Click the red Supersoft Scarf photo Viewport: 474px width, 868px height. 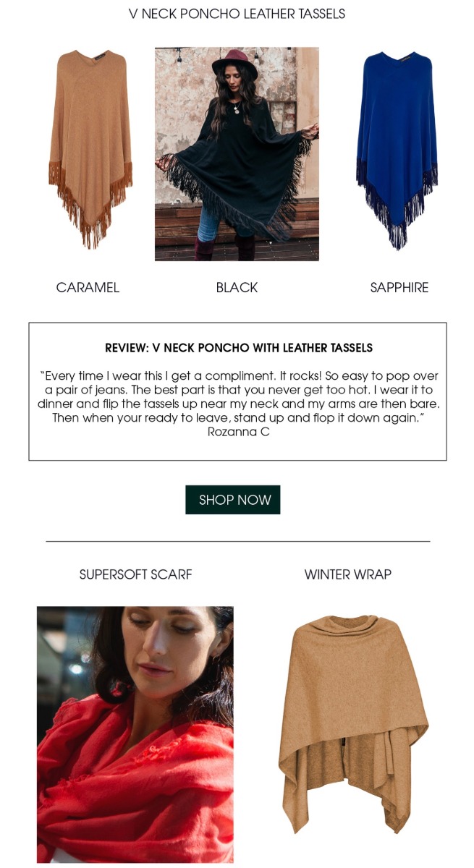pos(135,734)
